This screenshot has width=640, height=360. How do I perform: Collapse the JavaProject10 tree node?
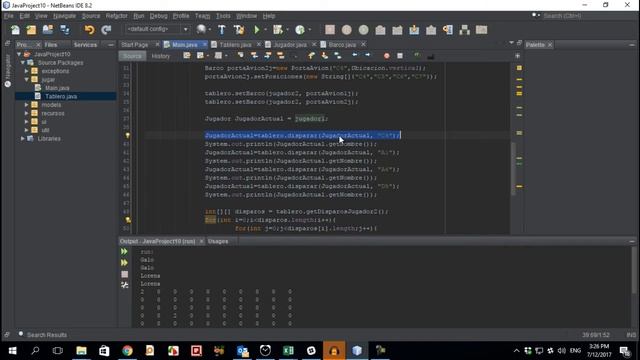coord(19,54)
